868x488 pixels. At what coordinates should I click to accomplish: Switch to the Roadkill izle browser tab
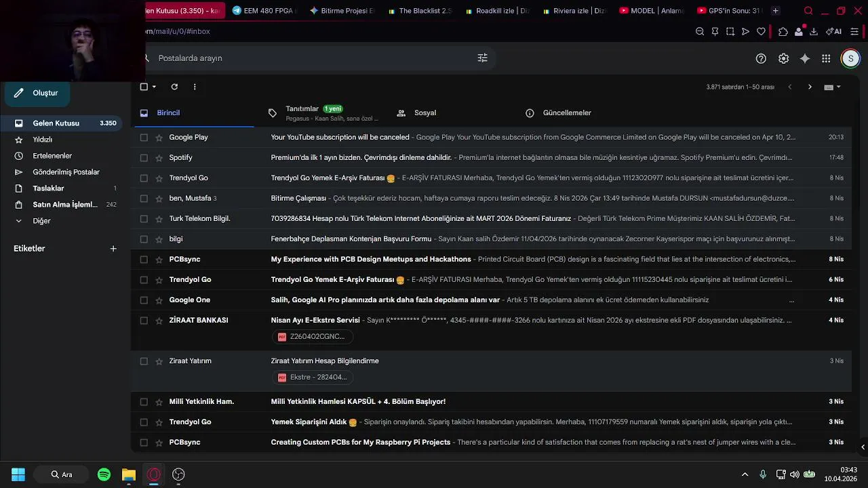497,11
